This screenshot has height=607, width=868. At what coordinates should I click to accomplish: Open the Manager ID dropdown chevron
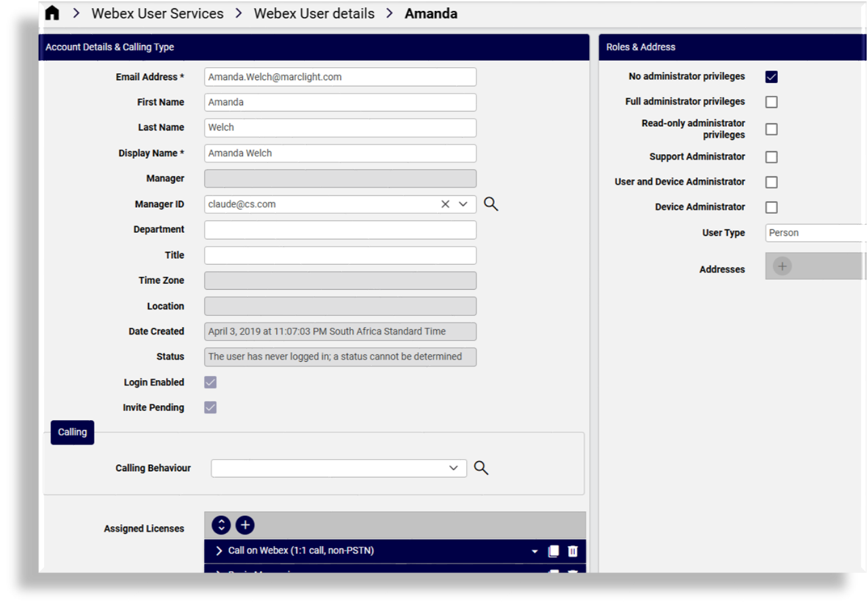[462, 203]
